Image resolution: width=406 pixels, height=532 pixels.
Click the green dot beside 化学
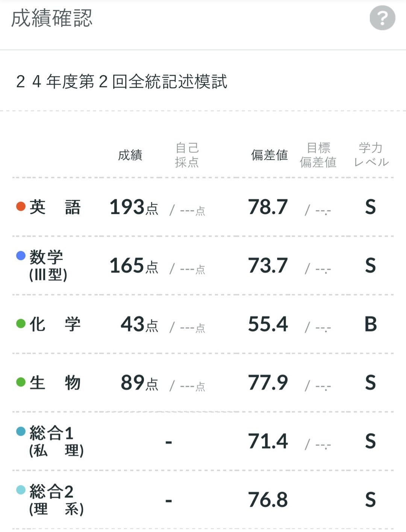pyautogui.click(x=21, y=324)
